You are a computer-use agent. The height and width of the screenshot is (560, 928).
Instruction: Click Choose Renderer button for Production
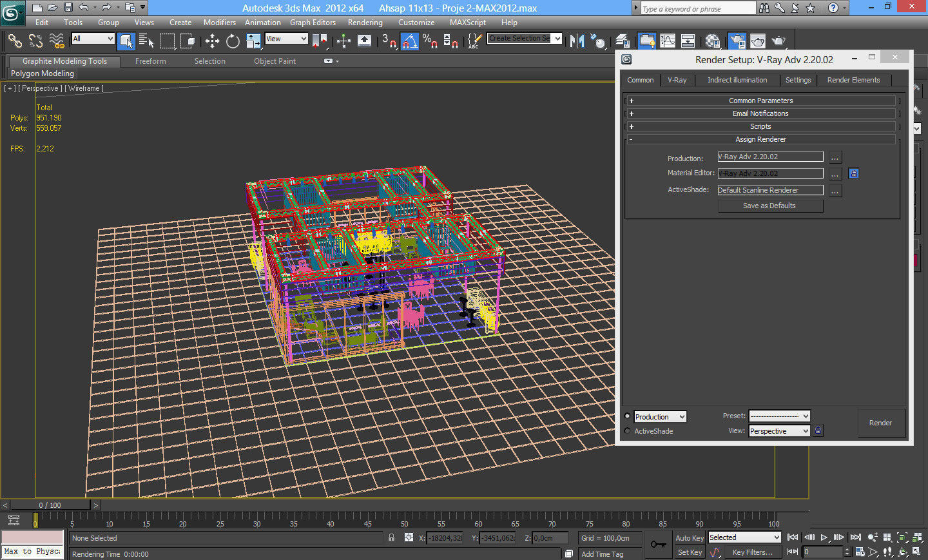click(835, 157)
